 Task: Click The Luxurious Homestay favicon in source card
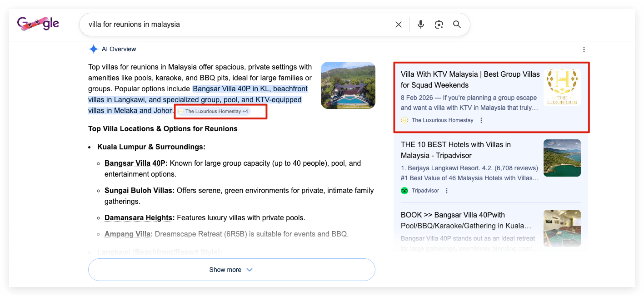click(x=404, y=120)
